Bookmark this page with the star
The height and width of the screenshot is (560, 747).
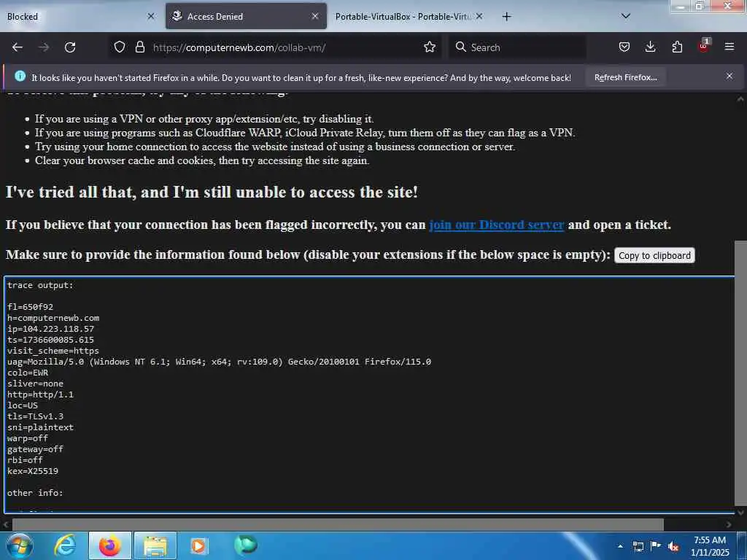point(430,47)
